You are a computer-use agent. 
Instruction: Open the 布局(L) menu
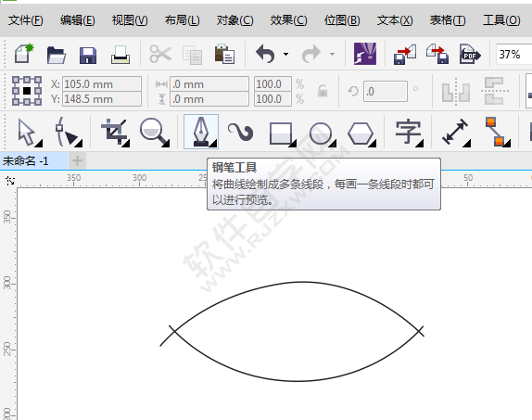point(183,20)
